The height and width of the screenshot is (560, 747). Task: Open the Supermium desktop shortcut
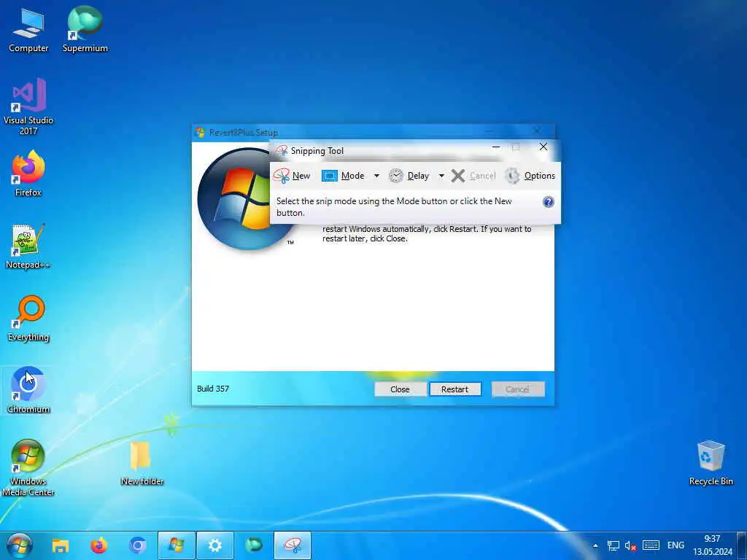click(x=85, y=29)
